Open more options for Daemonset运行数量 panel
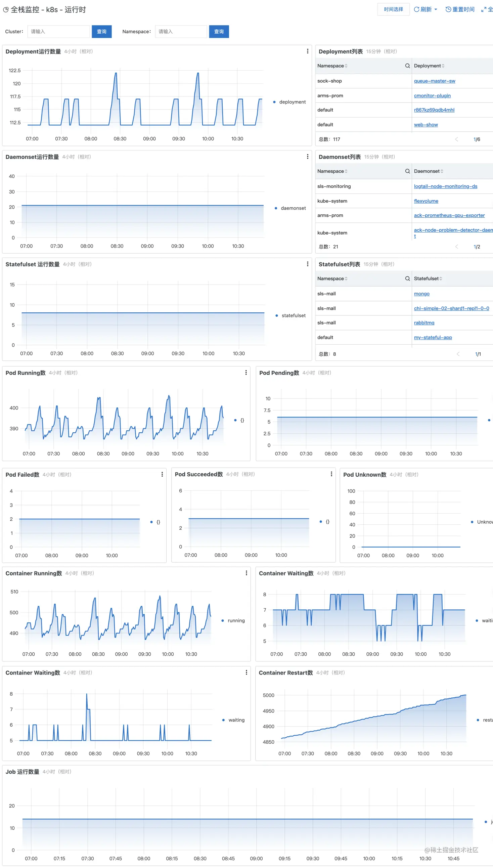This screenshot has height=868, width=493. click(307, 157)
